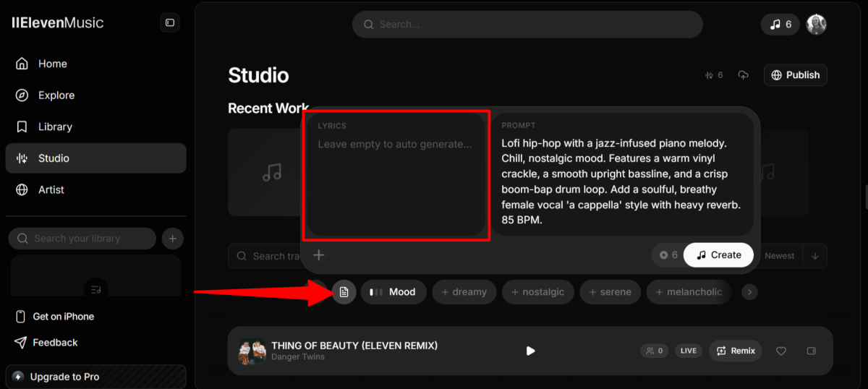The image size is (868, 389).
Task: Open the Newest sort dropdown
Action: coord(780,256)
